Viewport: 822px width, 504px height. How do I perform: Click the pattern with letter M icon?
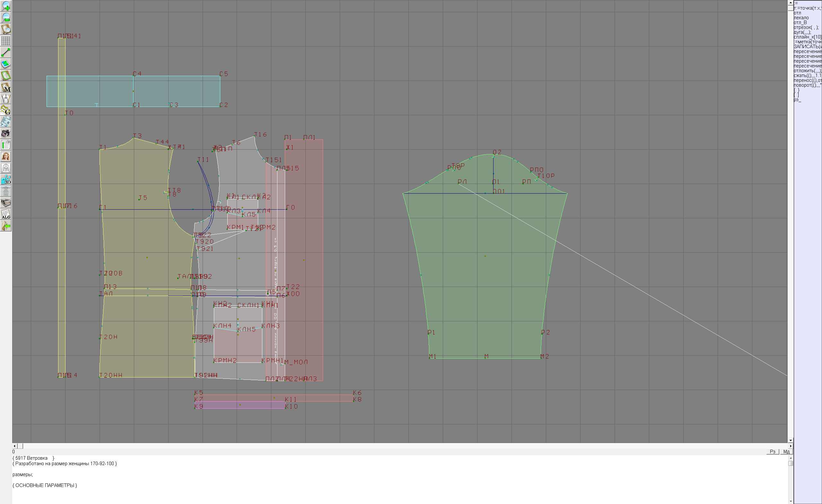(6, 87)
